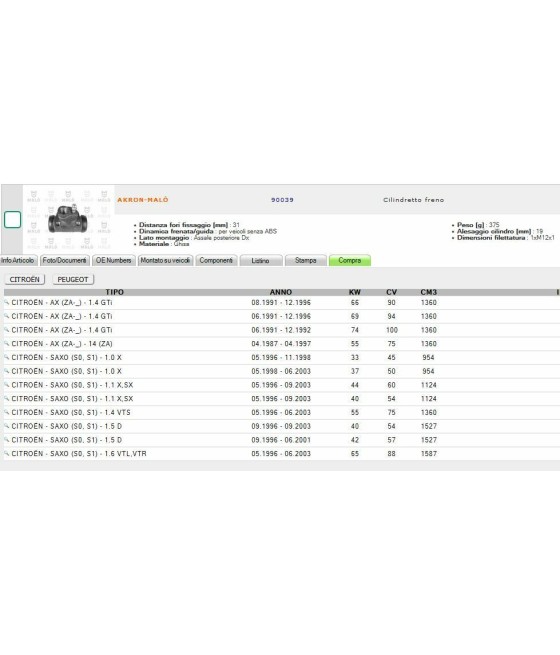Filter vehicles by CITROËN
Image resolution: width=560 pixels, height=655 pixels.
point(25,279)
